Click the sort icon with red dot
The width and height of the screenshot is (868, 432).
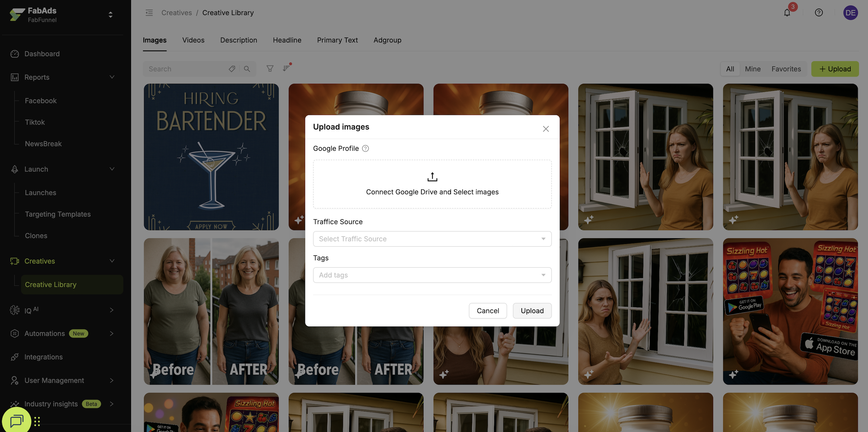tap(286, 68)
